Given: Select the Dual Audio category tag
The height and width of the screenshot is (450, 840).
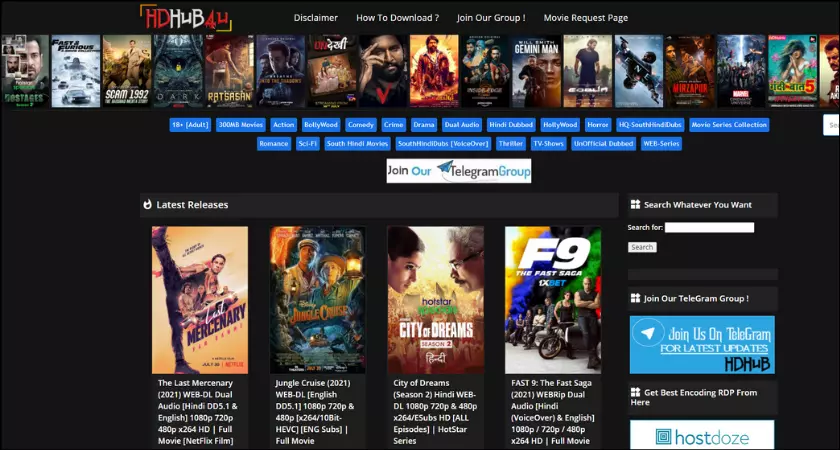Looking at the screenshot, I should pos(462,125).
